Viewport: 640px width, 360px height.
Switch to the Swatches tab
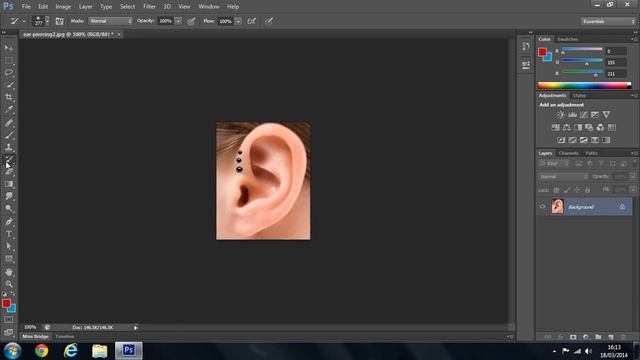point(567,39)
